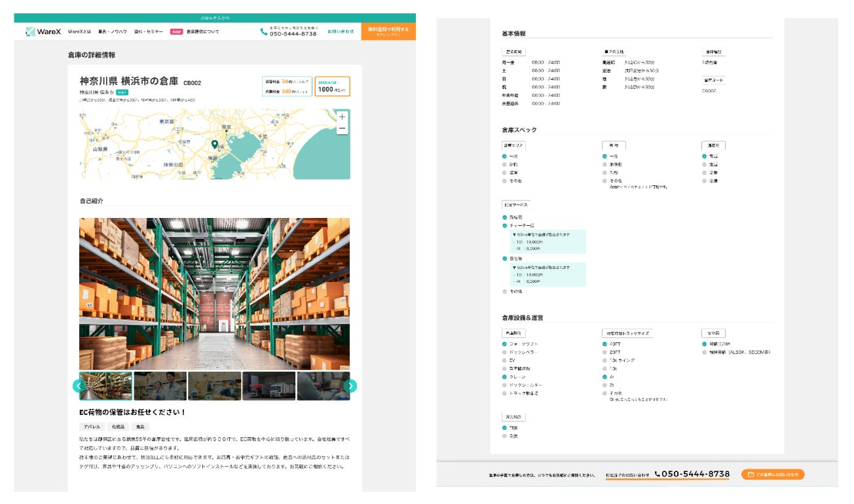Click the warehouse location pin on the map
Image resolution: width=854 pixels, height=504 pixels.
214,145
